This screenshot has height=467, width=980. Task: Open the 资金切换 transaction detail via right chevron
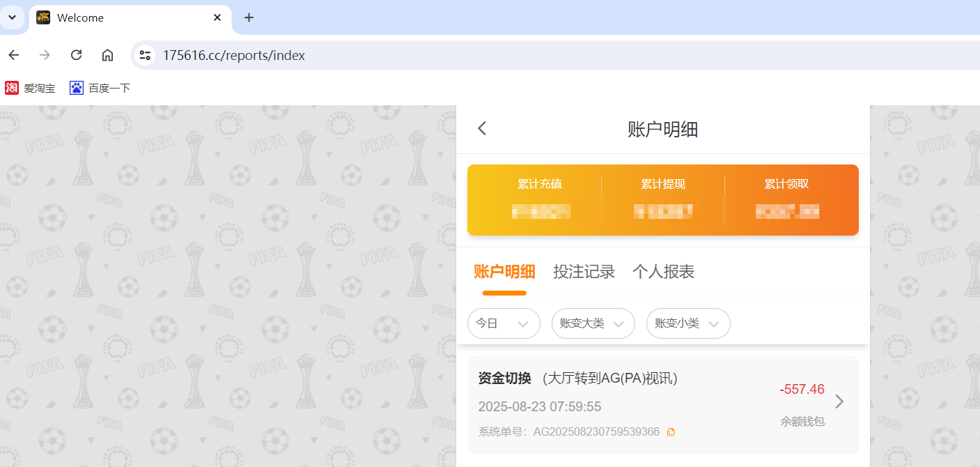(839, 401)
